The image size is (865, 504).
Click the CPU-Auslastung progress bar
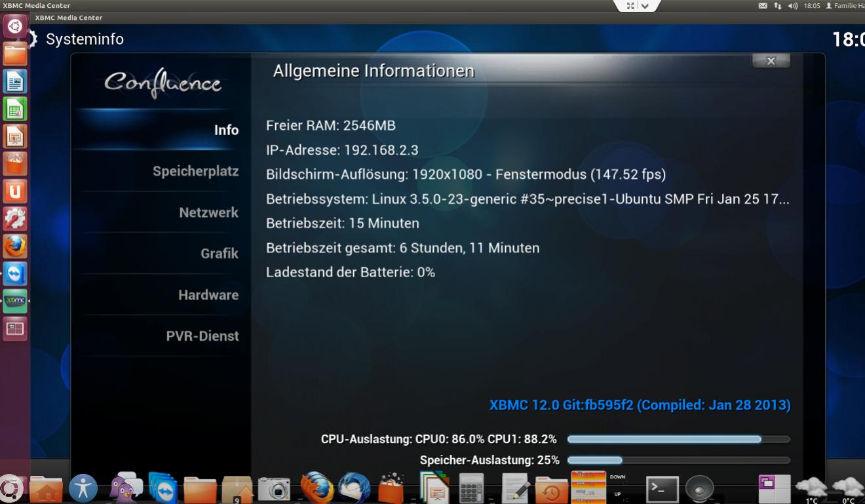(x=678, y=439)
